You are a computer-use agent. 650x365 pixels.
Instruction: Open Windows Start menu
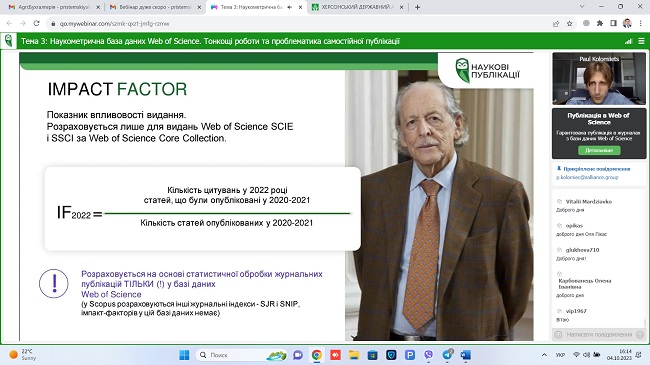[x=184, y=355]
